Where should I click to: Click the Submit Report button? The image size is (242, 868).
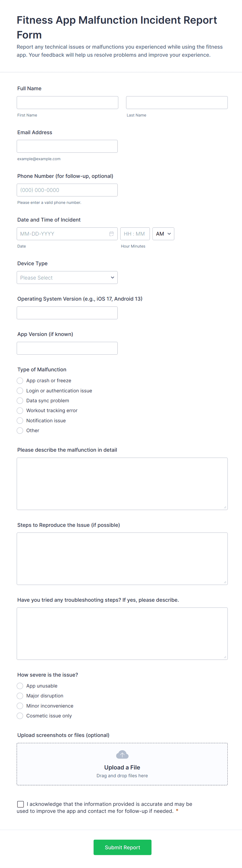pyautogui.click(x=122, y=847)
